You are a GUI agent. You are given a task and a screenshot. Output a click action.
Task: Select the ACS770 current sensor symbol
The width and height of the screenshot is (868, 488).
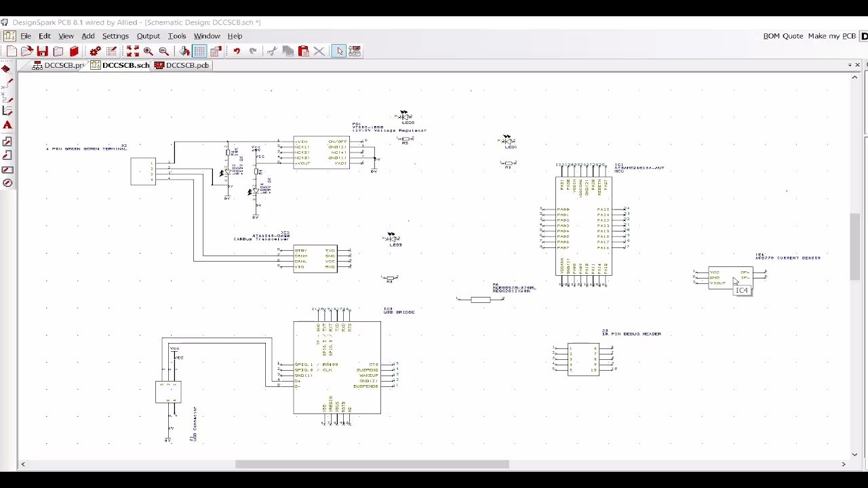pyautogui.click(x=730, y=277)
